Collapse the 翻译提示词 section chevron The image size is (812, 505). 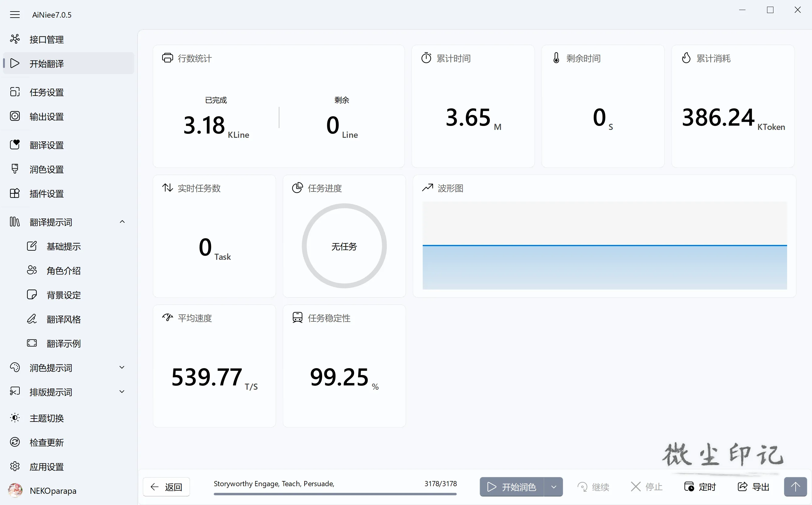tap(122, 222)
